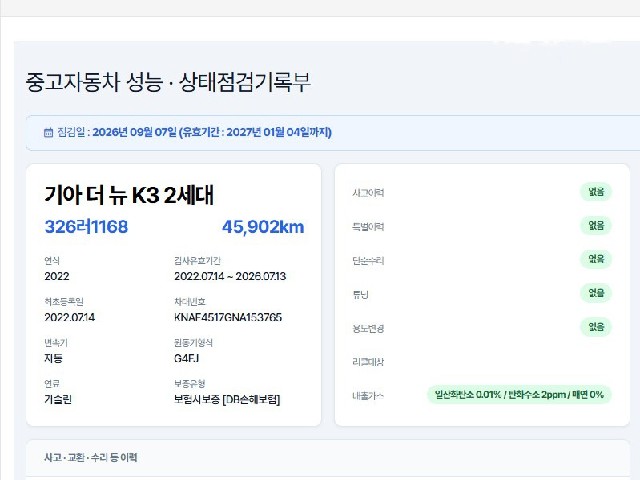Image resolution: width=640 pixels, height=480 pixels.
Task: Click the 보증유형 label
Action: pos(190,383)
